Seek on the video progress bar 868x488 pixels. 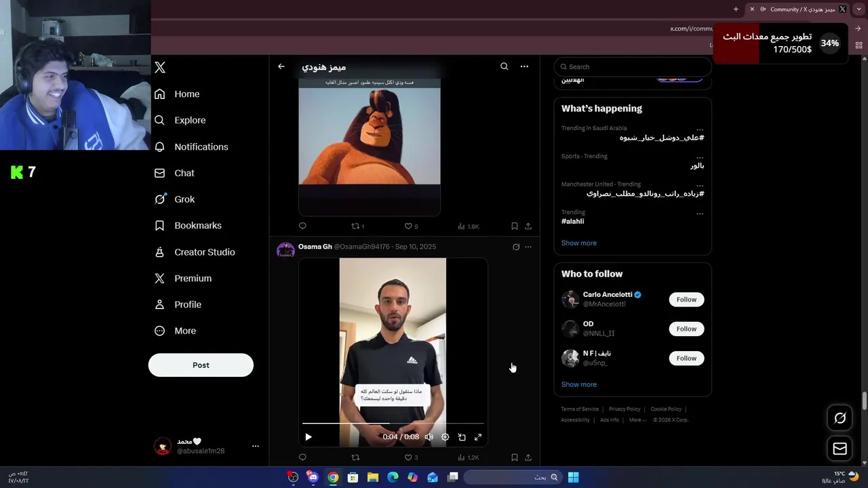(393, 424)
